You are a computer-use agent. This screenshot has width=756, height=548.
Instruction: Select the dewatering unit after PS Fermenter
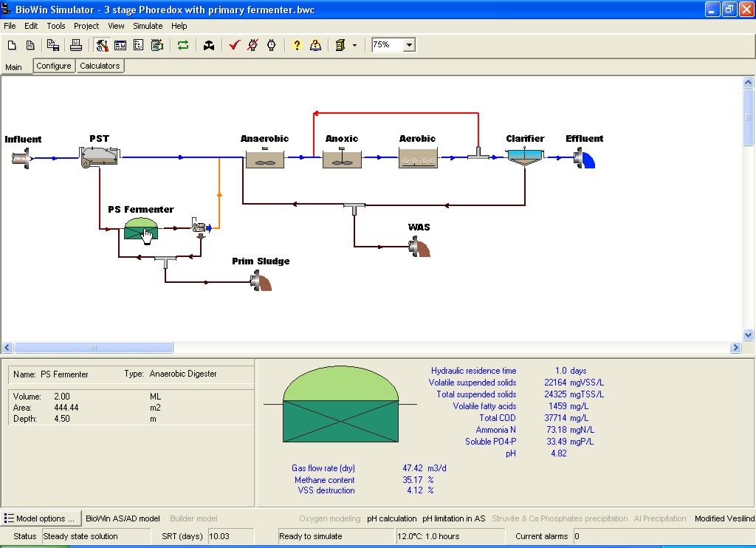[x=201, y=226]
